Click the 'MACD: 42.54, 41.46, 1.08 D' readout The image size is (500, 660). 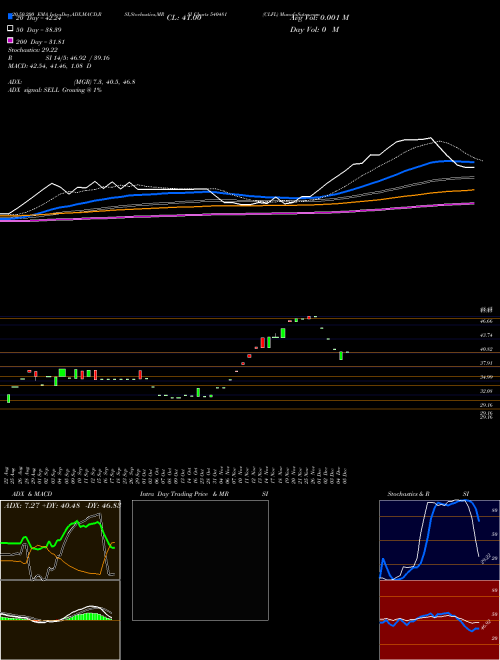click(x=50, y=66)
